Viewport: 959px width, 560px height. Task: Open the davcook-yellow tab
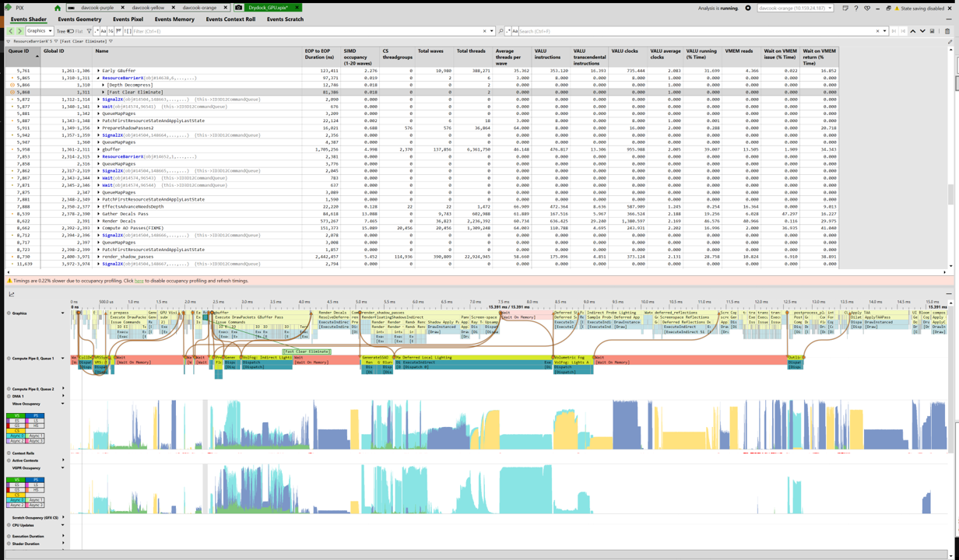148,8
